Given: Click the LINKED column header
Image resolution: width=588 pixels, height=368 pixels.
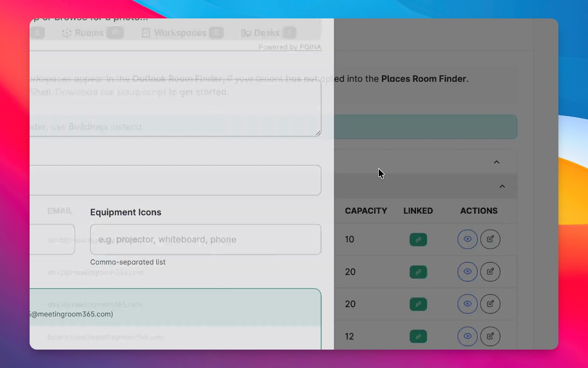Looking at the screenshot, I should (418, 211).
